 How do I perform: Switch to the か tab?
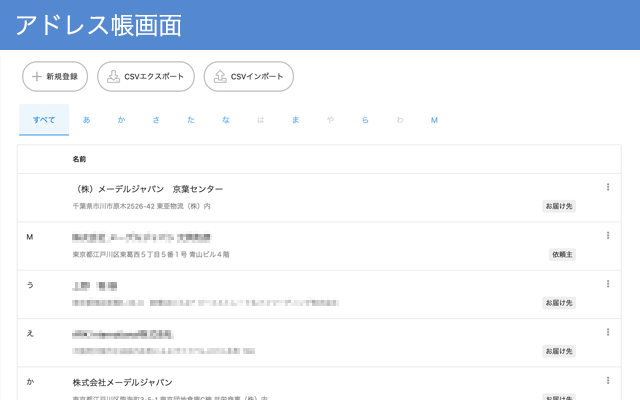click(x=121, y=120)
